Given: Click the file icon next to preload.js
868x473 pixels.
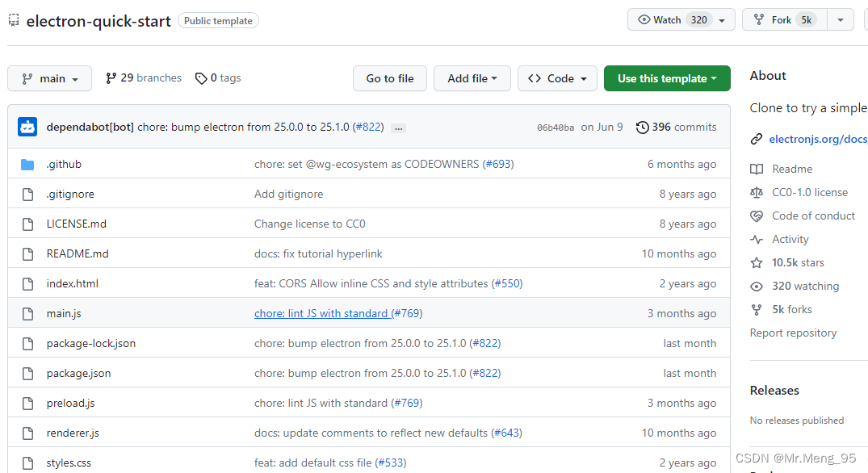Looking at the screenshot, I should tap(27, 404).
